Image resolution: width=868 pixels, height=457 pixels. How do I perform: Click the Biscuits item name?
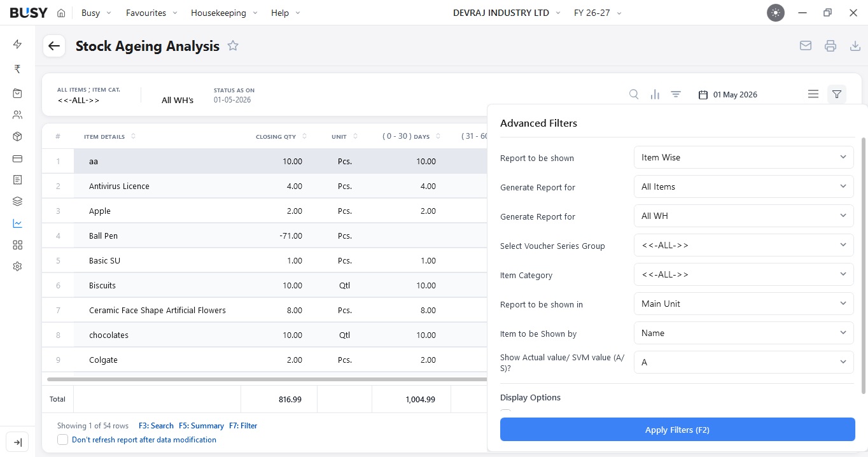pyautogui.click(x=102, y=285)
